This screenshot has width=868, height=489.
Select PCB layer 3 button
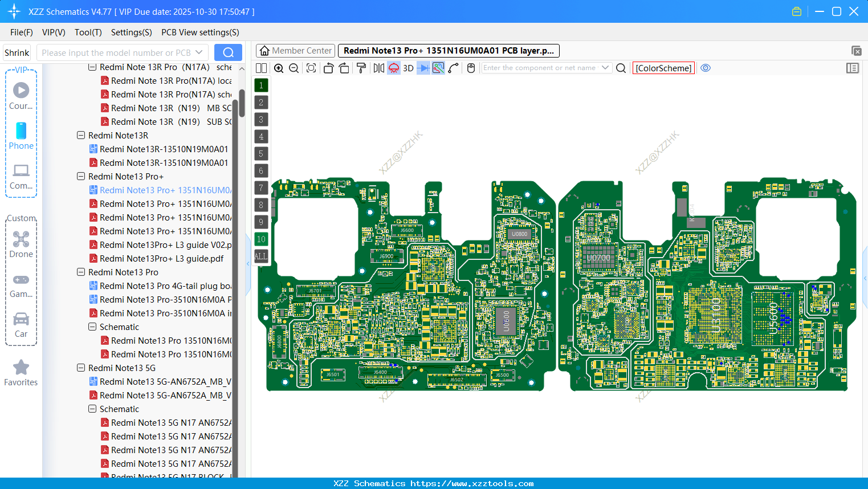click(261, 119)
